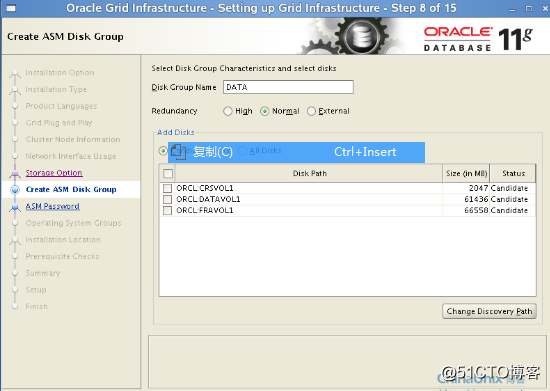Choose the All Disks radio option
Screen dimensions: 550x391
(242, 151)
